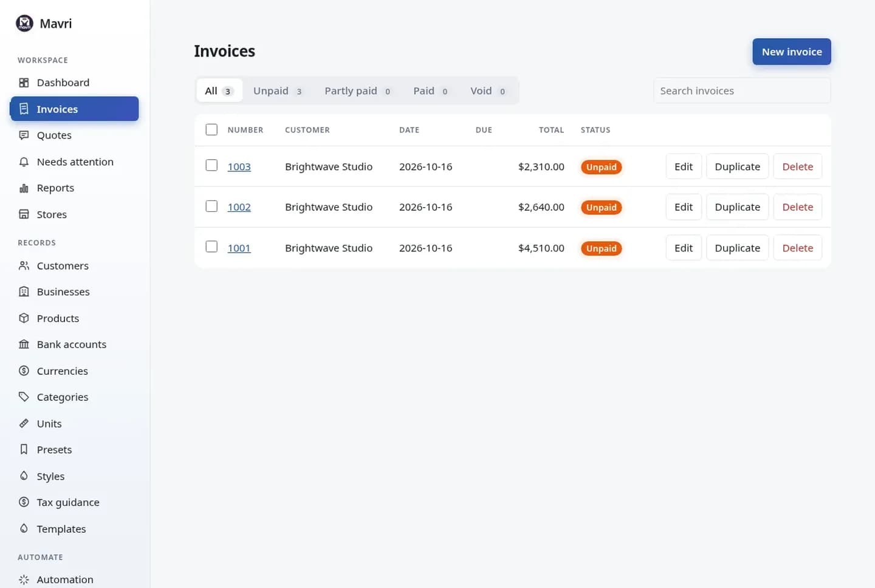Click the Units ruler icon
This screenshot has width=875, height=588.
coord(24,423)
